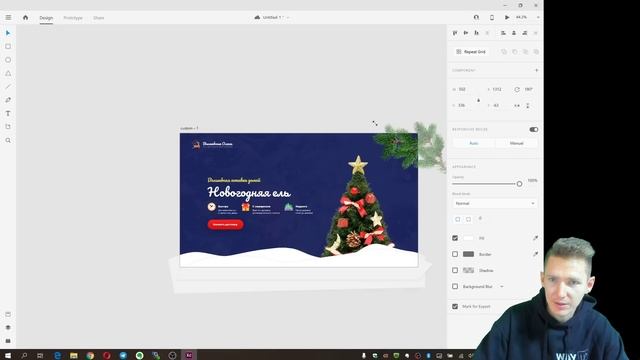
Task: Choose Manual responsive resize mode
Action: click(516, 143)
